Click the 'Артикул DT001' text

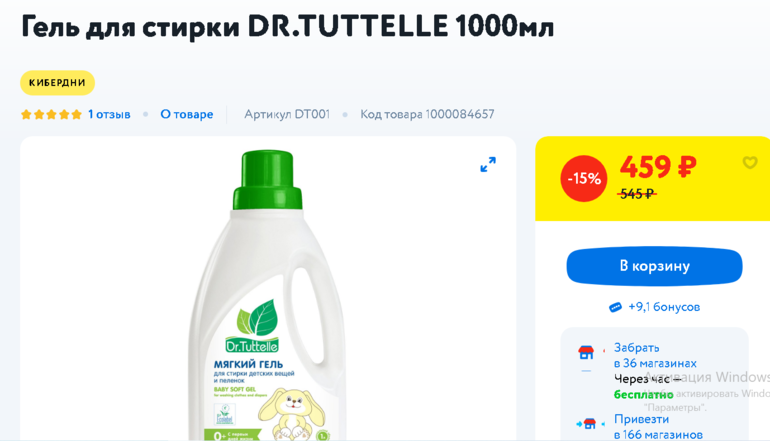click(x=287, y=114)
